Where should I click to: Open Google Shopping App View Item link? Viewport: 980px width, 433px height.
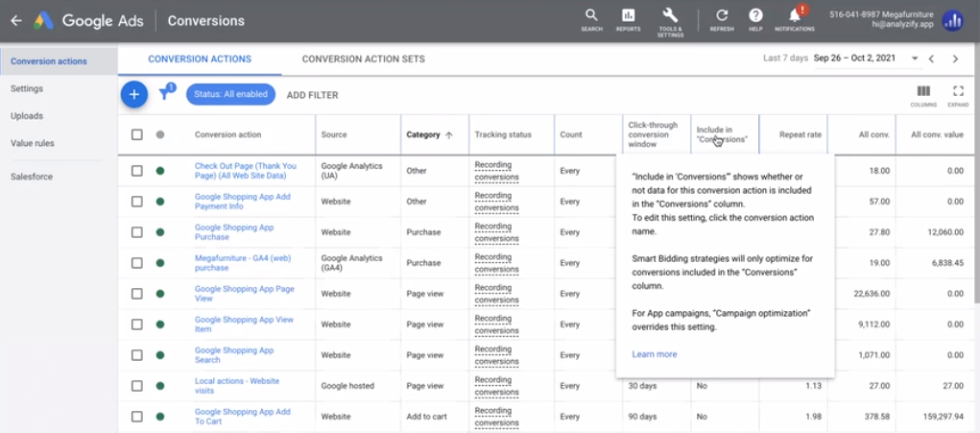[244, 325]
